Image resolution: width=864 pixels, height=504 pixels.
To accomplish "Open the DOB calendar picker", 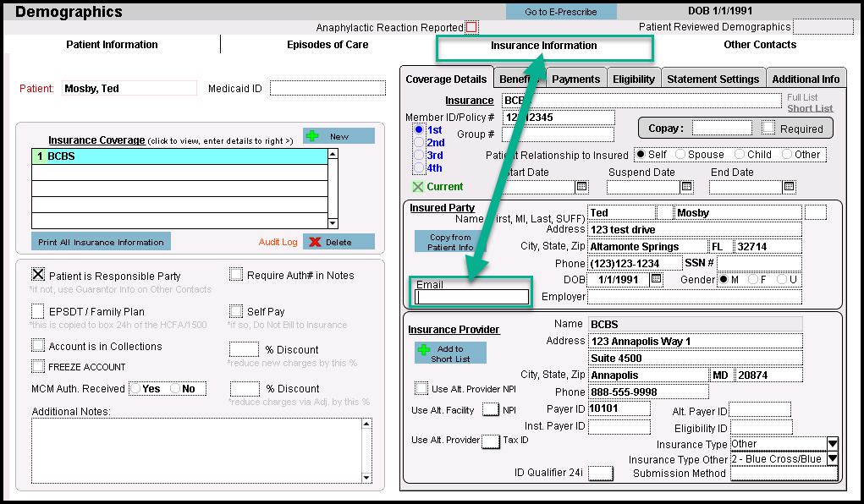I will [656, 280].
